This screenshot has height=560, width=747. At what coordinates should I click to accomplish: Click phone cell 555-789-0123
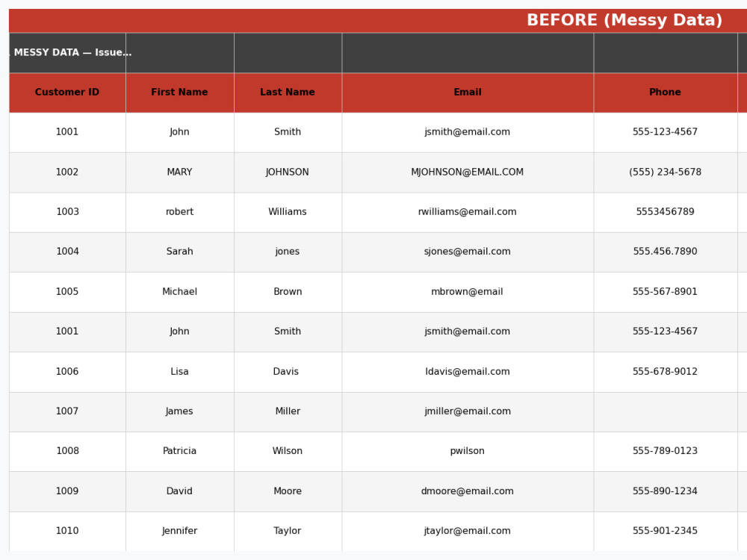pyautogui.click(x=665, y=452)
